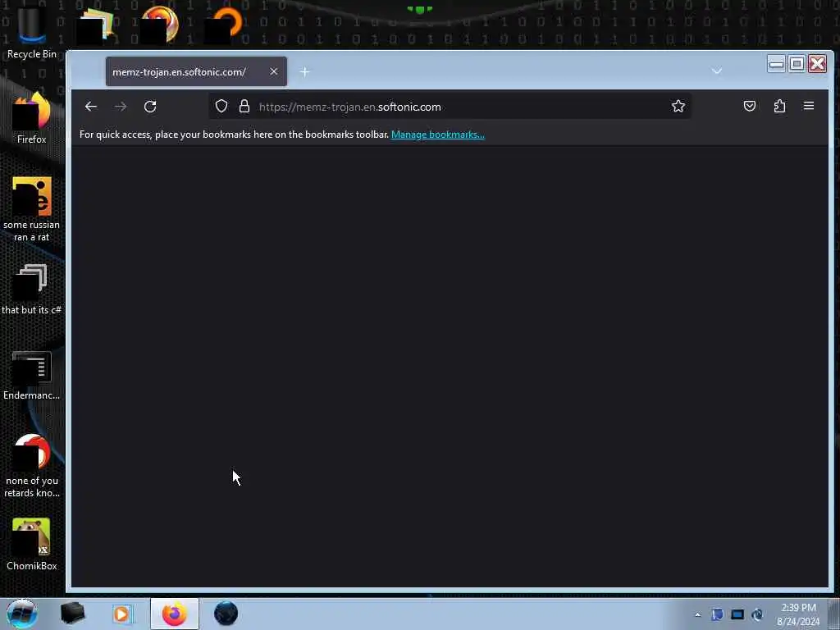Select the memz-trojan.en.softonic.com tab
The image size is (840, 630).
(196, 71)
